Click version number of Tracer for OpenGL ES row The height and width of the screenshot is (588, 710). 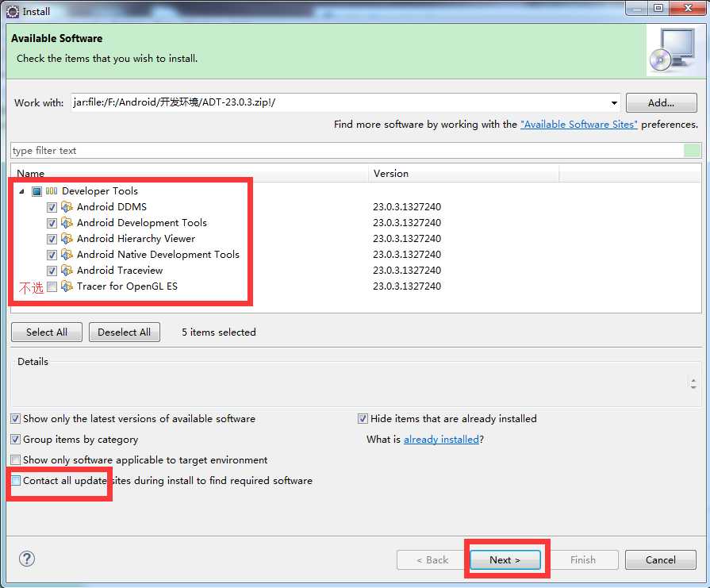pos(407,286)
